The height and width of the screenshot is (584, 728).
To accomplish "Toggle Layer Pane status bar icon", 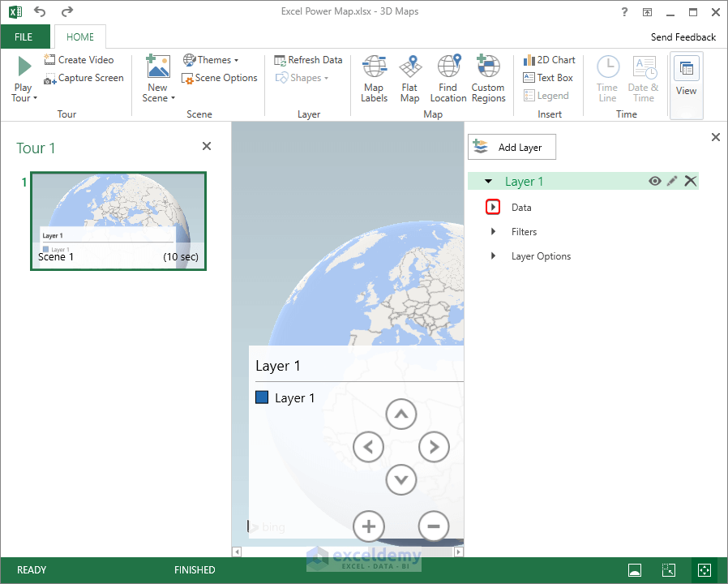I will click(x=669, y=570).
